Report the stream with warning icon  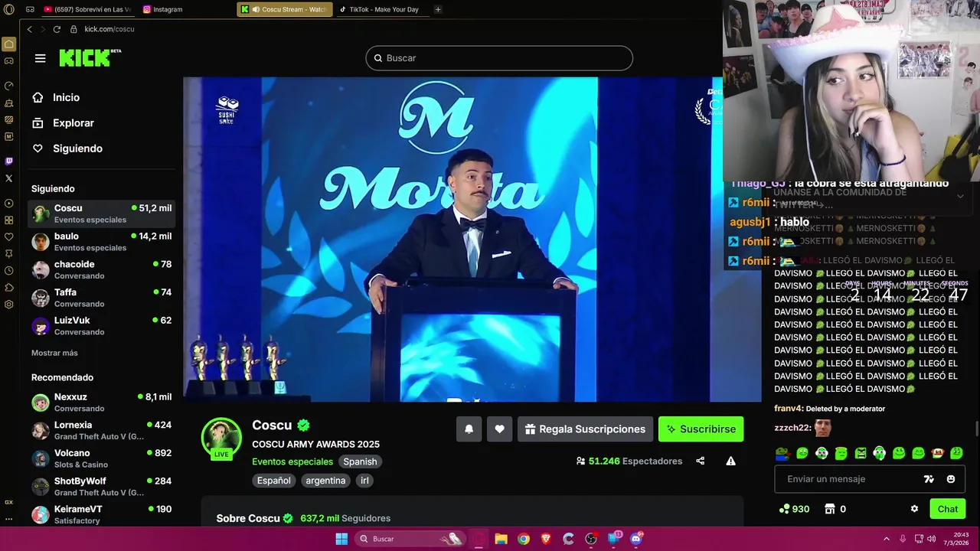coord(731,461)
